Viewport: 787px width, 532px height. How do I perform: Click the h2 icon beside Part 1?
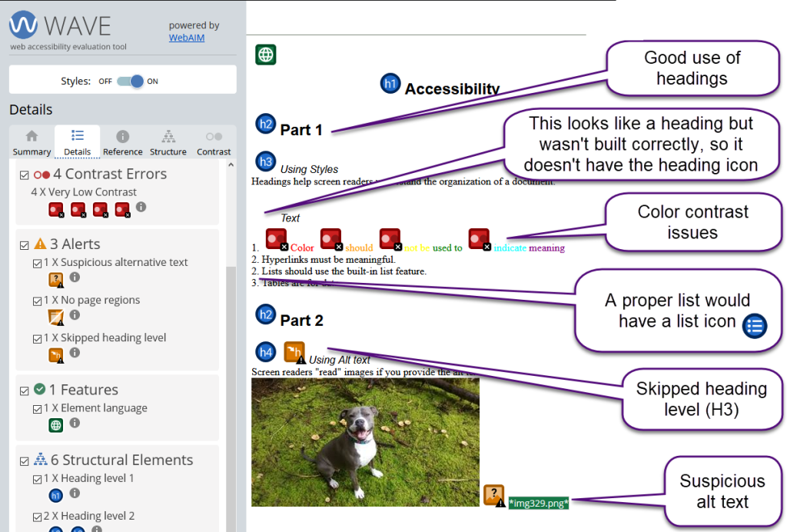pos(264,125)
